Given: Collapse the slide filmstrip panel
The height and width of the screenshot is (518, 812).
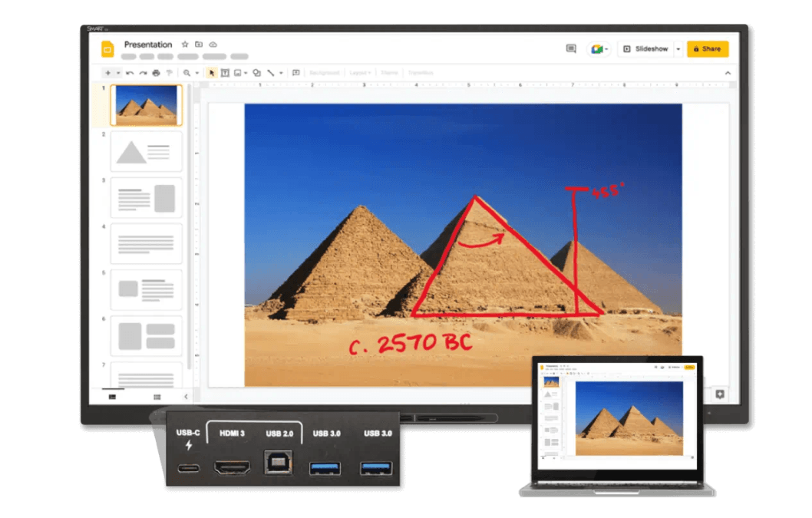Looking at the screenshot, I should click(x=186, y=397).
